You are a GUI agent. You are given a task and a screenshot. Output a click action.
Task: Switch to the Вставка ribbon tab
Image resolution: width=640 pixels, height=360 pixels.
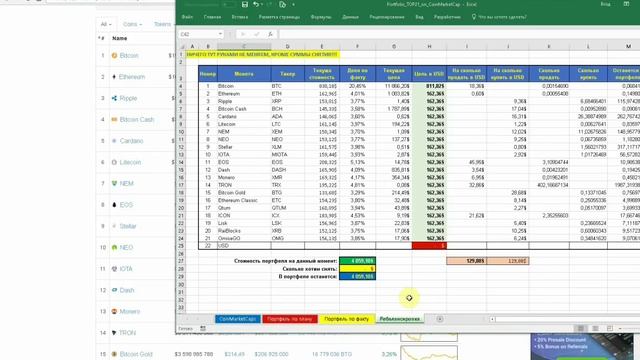coord(240,17)
